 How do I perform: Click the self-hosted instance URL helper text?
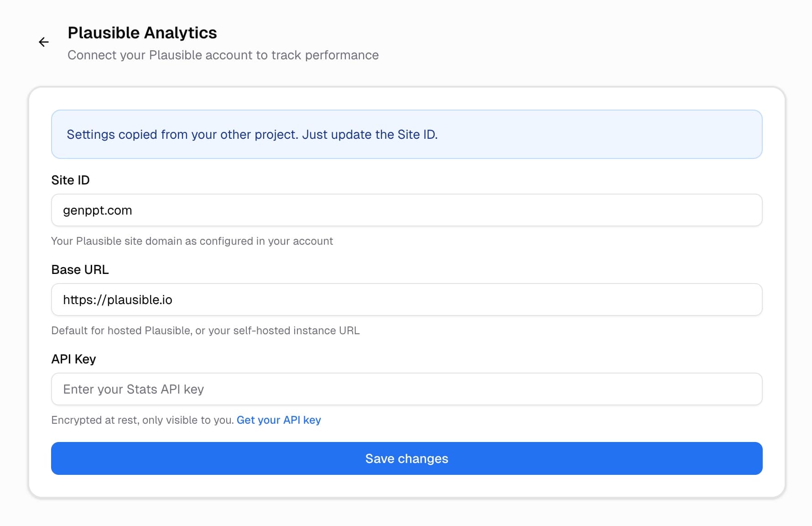pos(205,331)
